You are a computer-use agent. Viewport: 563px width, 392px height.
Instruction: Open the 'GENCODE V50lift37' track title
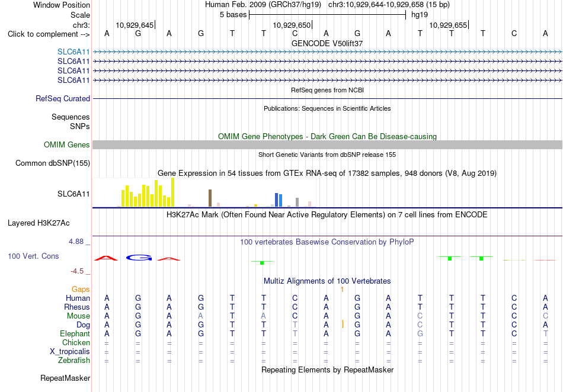(x=327, y=43)
